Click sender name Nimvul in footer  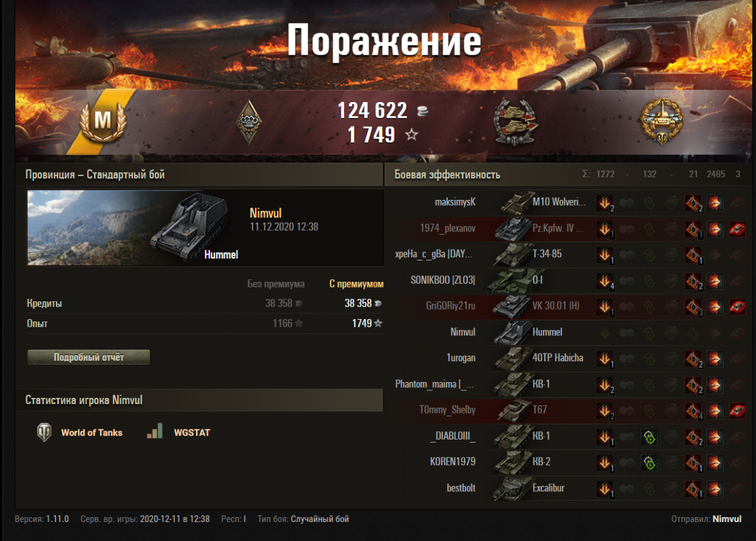pos(726,519)
